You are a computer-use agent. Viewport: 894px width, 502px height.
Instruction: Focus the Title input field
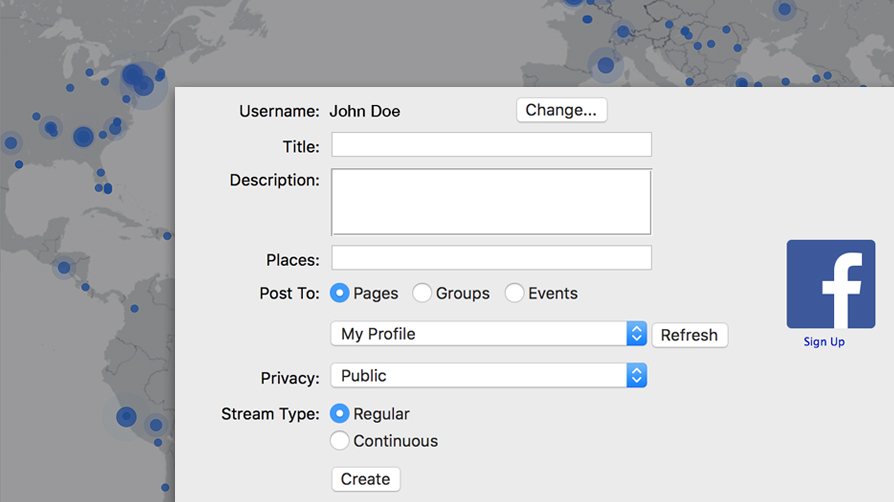click(x=491, y=144)
